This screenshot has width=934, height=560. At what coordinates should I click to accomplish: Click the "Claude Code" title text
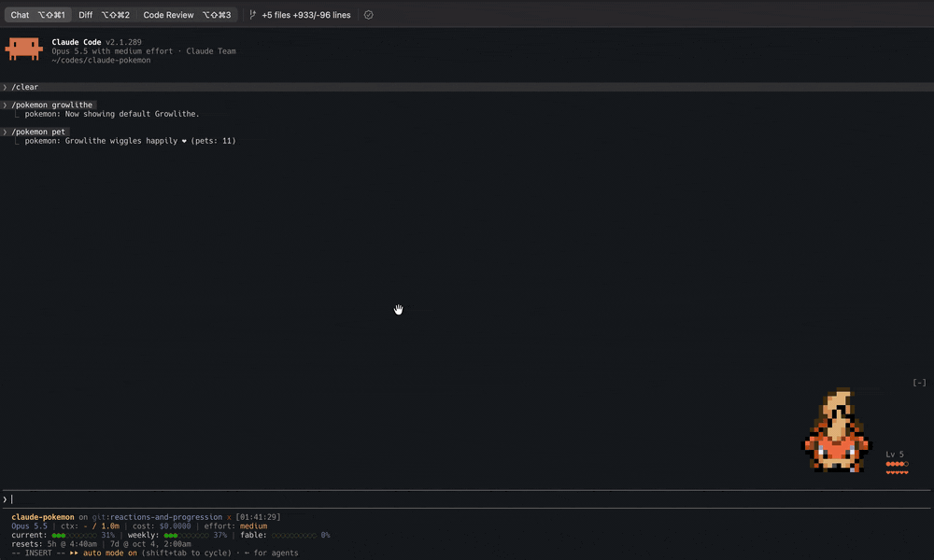point(77,42)
